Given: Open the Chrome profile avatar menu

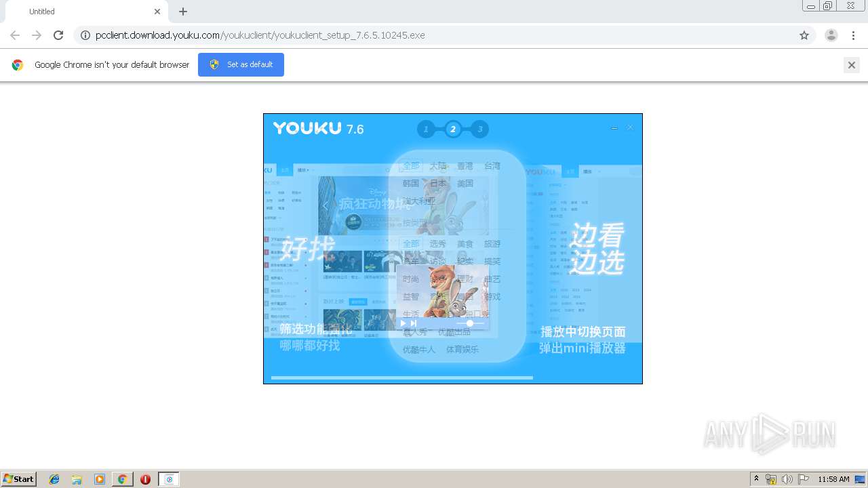Looking at the screenshot, I should pos(831,35).
